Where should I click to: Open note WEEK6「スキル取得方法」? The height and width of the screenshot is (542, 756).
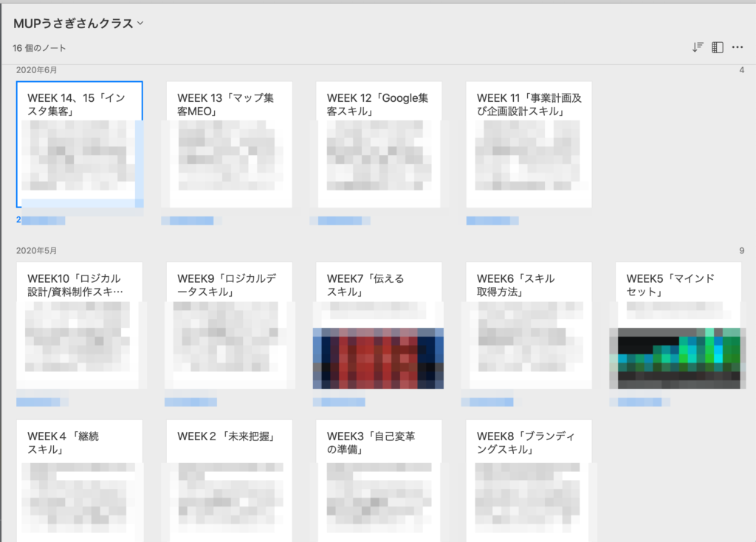click(529, 326)
